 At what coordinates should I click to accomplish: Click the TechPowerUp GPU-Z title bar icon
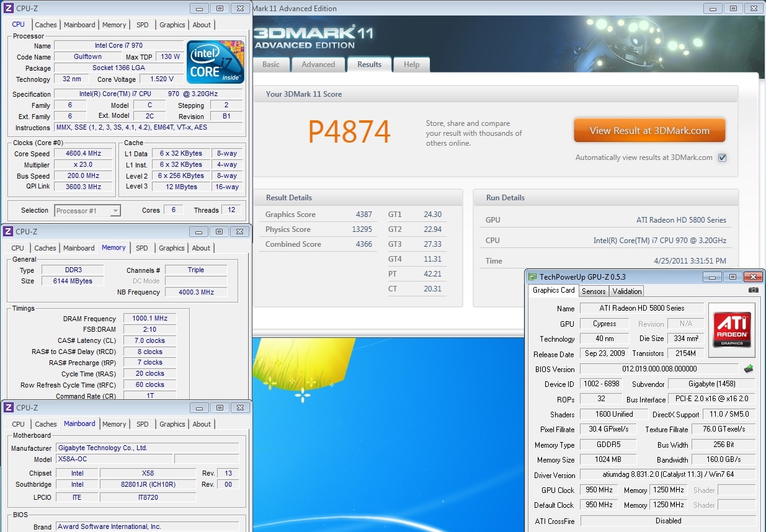click(533, 277)
